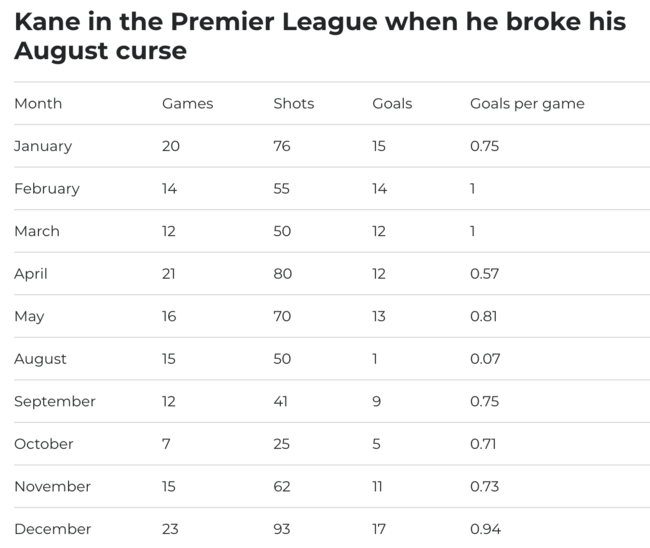Click the Month column header
This screenshot has height=548, width=650.
(38, 104)
